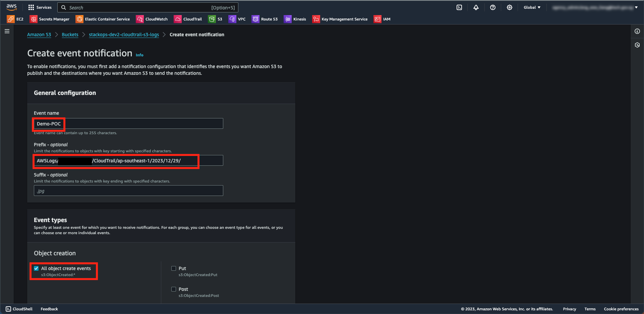Open stackops-dev2-cloudtrail-s3-logs bucket breadcrumb
Image resolution: width=644 pixels, height=314 pixels.
coord(124,35)
